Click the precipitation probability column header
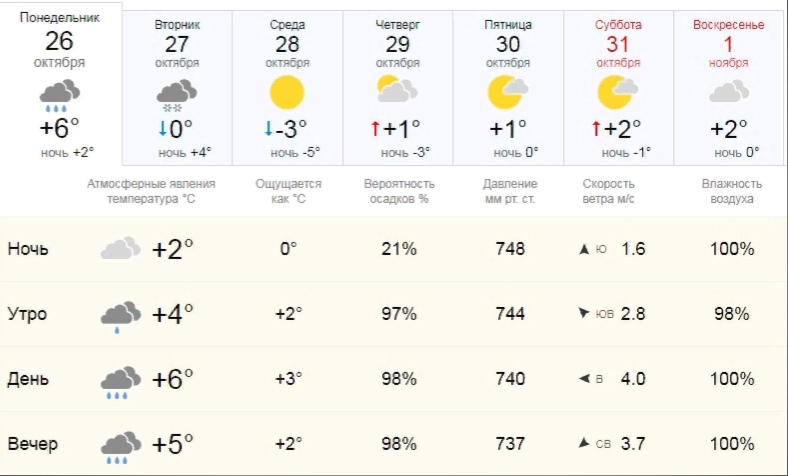 (399, 191)
